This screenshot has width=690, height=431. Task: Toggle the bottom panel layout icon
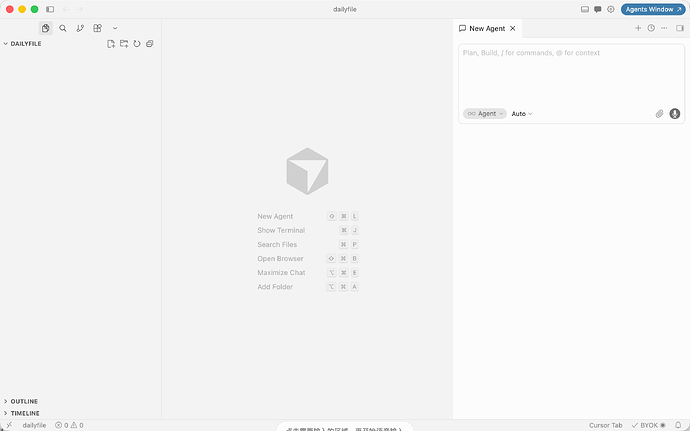585,9
